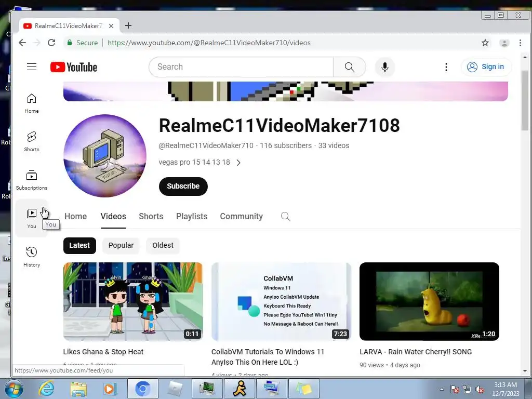Switch to the channel Shorts tab
Viewport: 532px width, 399px height.
coord(151,217)
